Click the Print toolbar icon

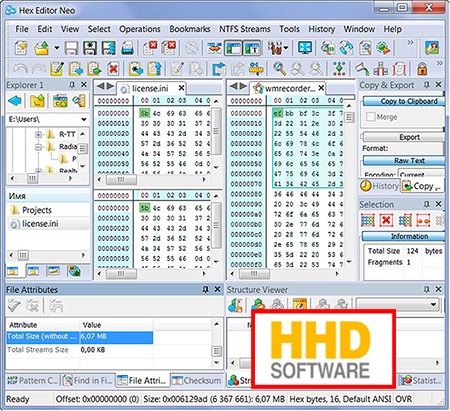(127, 48)
